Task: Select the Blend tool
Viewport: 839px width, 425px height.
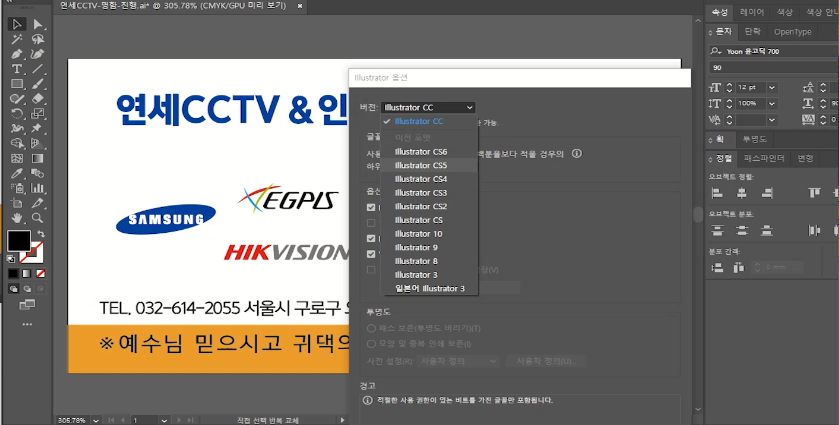Action: pyautogui.click(x=37, y=173)
